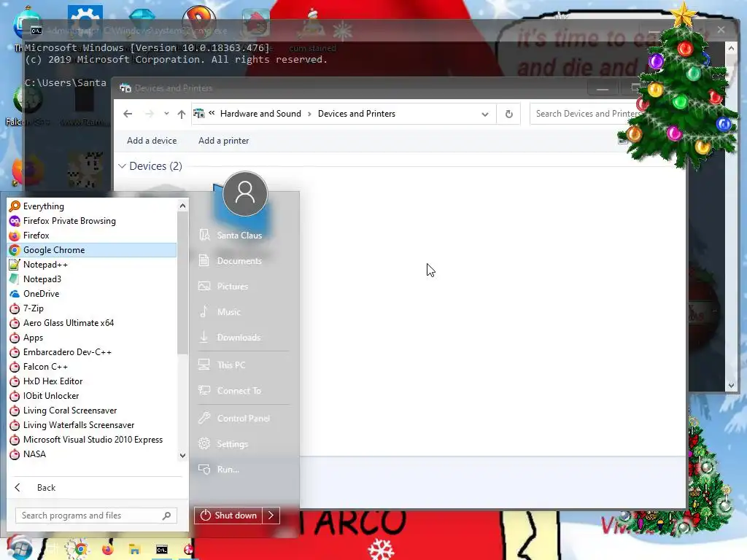Viewport: 747px width, 560px height.
Task: Open File Explorer from the taskbar
Action: click(x=135, y=550)
